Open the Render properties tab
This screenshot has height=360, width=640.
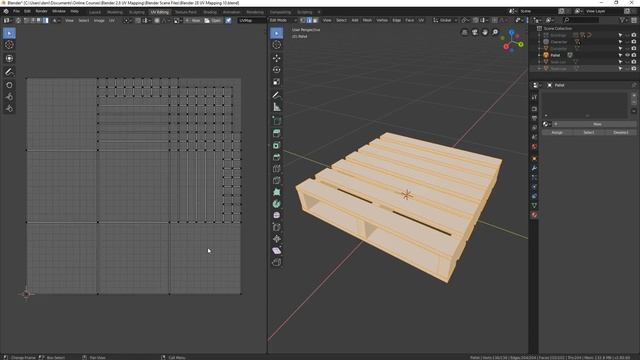click(534, 109)
